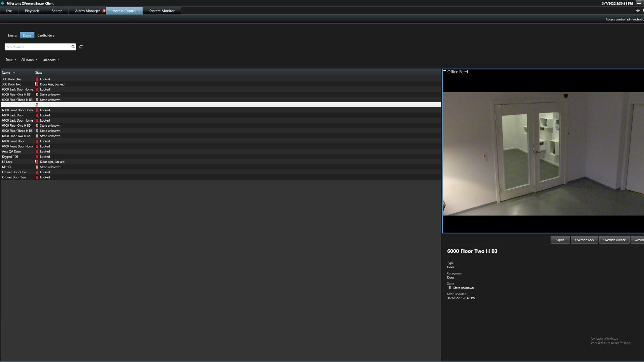Screen dimensions: 644x362
Task: Show the Events sub-tab
Action: click(x=12, y=35)
